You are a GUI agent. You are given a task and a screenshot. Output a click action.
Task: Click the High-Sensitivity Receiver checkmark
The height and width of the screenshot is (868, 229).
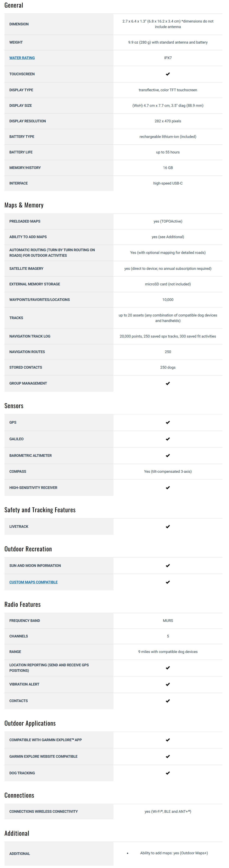coord(168,487)
